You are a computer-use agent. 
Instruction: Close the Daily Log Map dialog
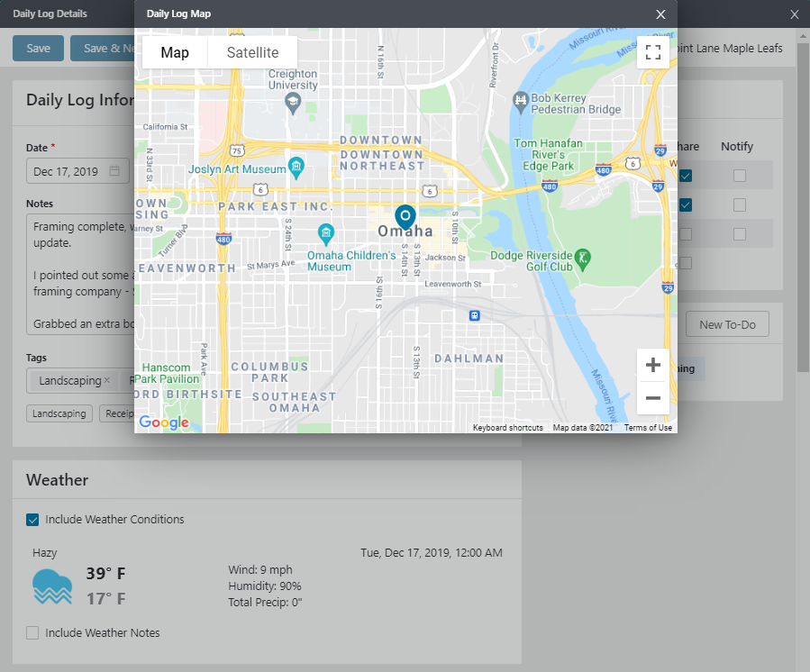[660, 14]
